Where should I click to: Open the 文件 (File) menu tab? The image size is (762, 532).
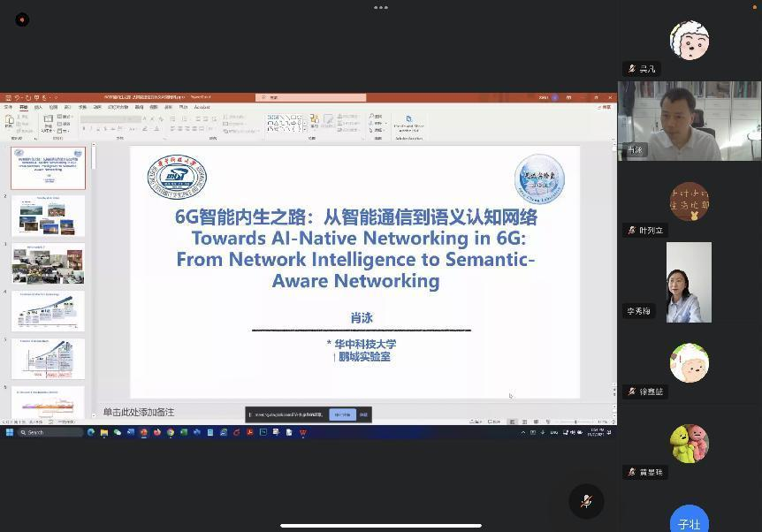pos(8,107)
